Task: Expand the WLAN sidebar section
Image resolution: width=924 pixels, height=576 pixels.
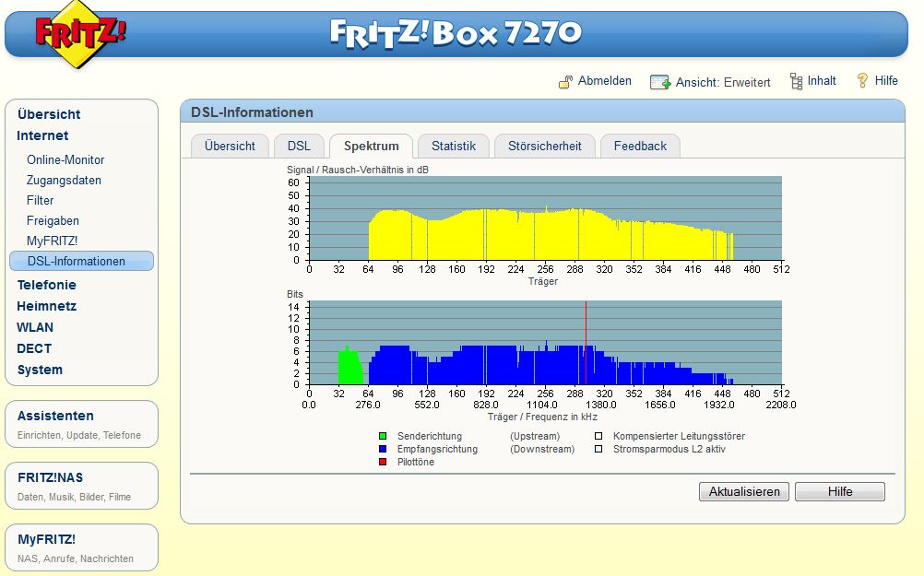Action: 35,327
